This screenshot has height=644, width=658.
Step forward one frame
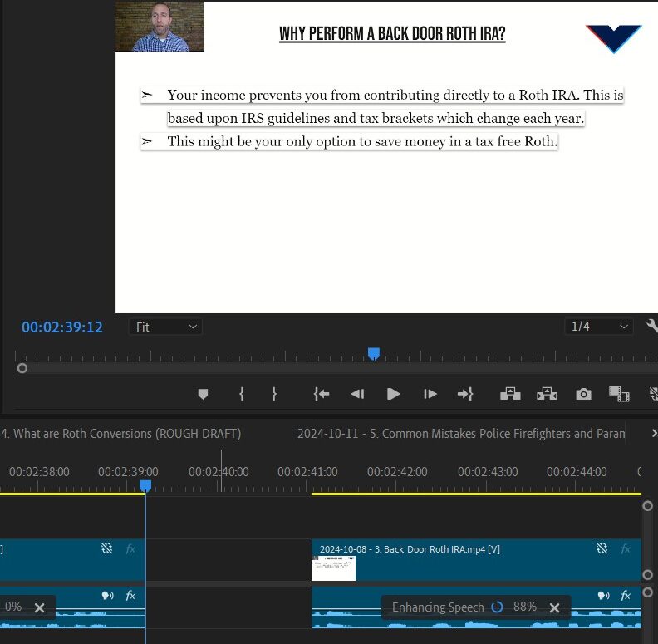[430, 394]
